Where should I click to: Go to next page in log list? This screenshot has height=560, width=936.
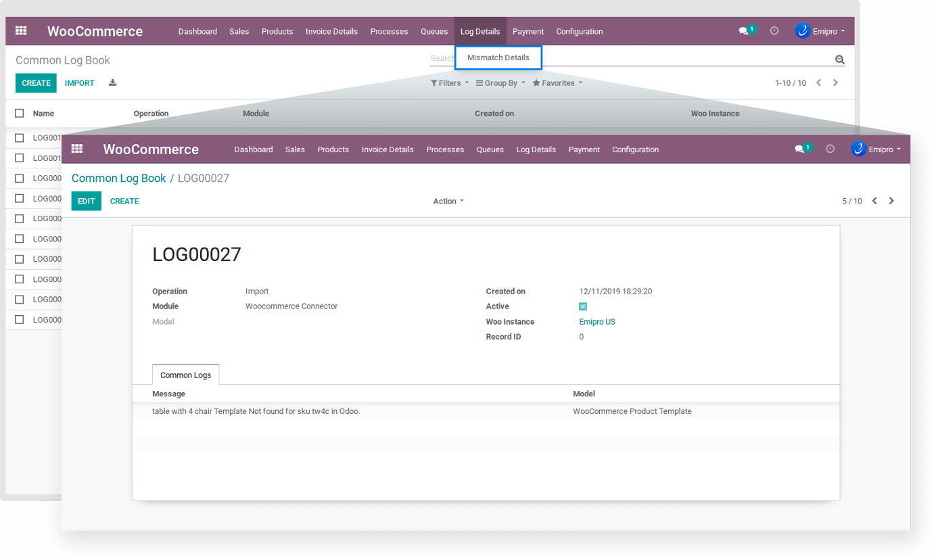[835, 83]
